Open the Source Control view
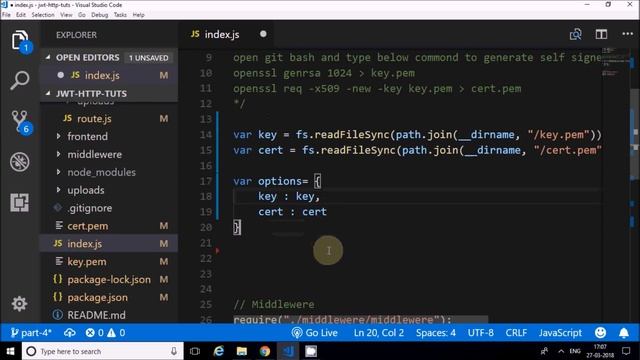Viewport: 640px width, 360px height. pos(20,122)
